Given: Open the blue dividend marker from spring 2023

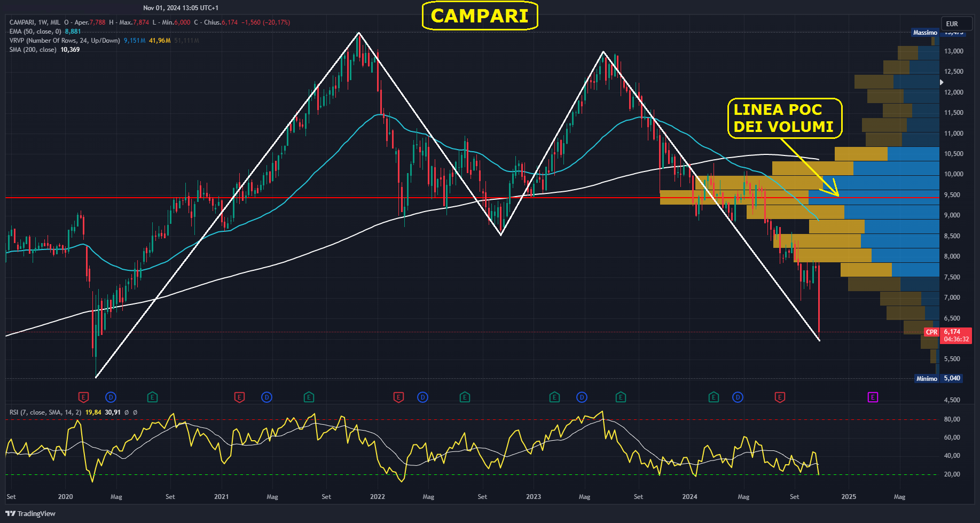Looking at the screenshot, I should [582, 397].
